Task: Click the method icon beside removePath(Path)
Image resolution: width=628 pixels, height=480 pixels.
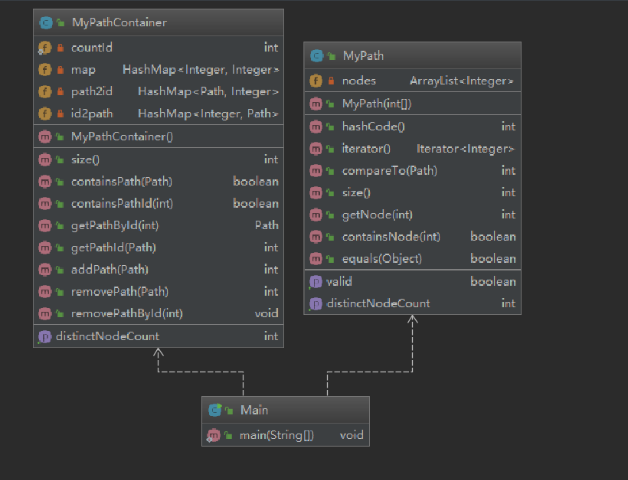Action: coord(45,291)
